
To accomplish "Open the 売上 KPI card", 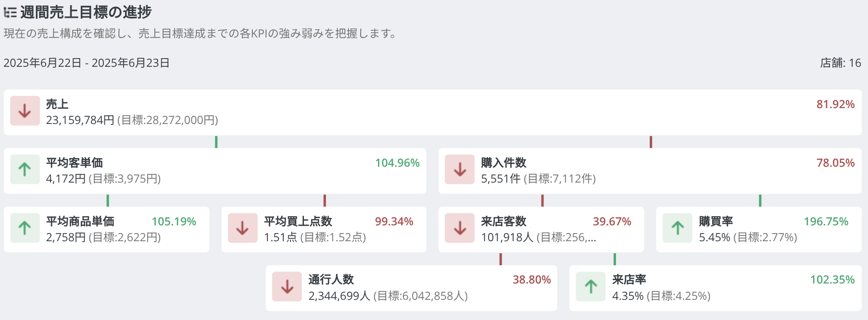I will tap(433, 112).
